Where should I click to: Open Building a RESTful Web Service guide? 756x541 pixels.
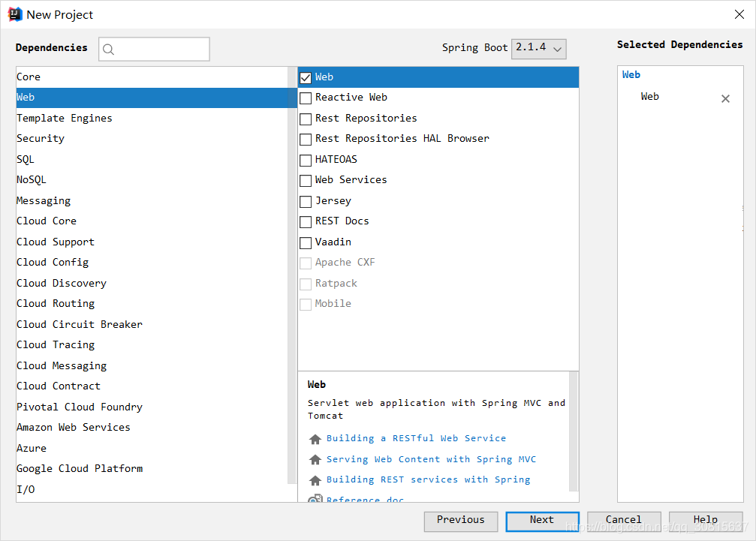pyautogui.click(x=416, y=438)
